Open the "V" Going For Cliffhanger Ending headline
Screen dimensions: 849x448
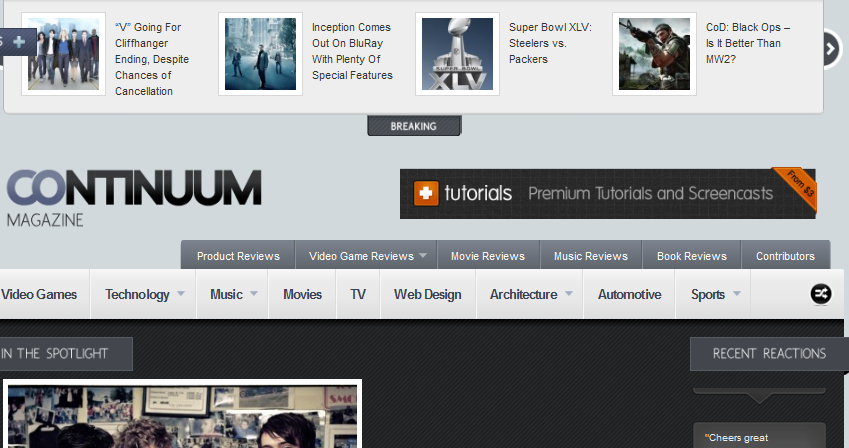[152, 59]
